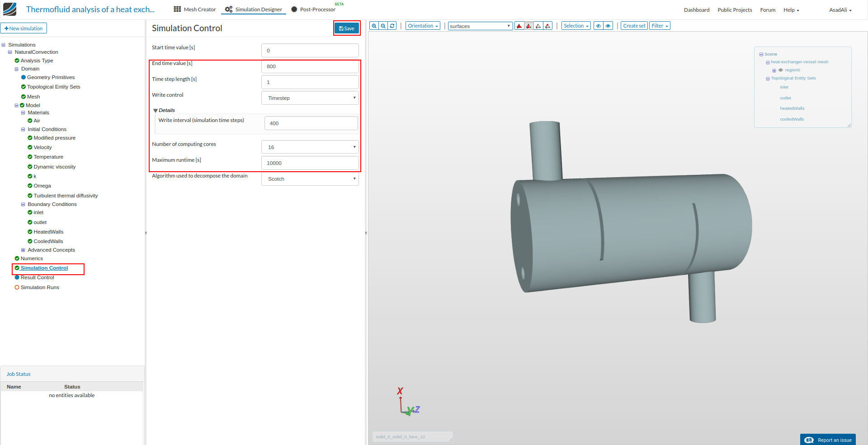The width and height of the screenshot is (868, 445).
Task: Select the first solid red render mode icon
Action: pyautogui.click(x=519, y=26)
